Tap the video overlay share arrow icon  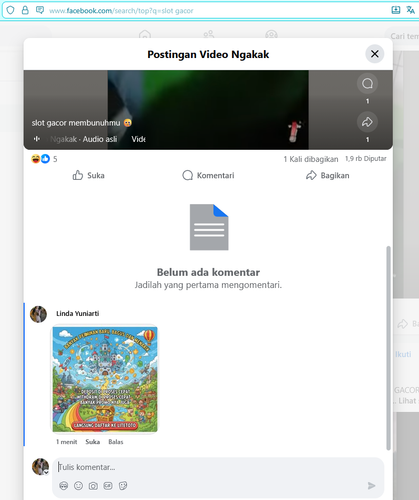(367, 122)
